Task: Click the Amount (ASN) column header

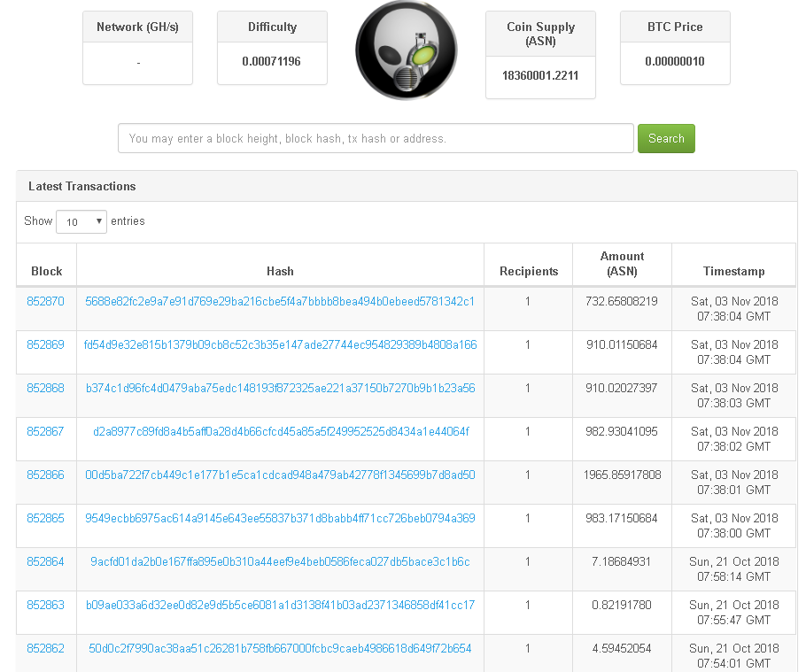Action: tap(622, 264)
